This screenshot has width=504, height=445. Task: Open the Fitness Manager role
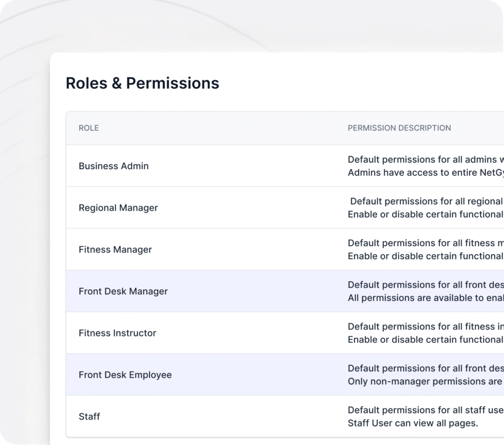click(x=115, y=250)
